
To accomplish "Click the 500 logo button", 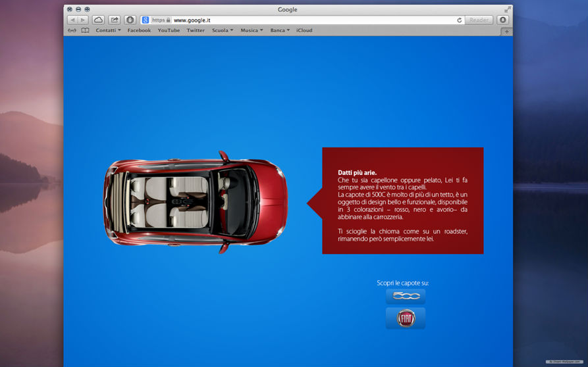I will click(x=406, y=296).
